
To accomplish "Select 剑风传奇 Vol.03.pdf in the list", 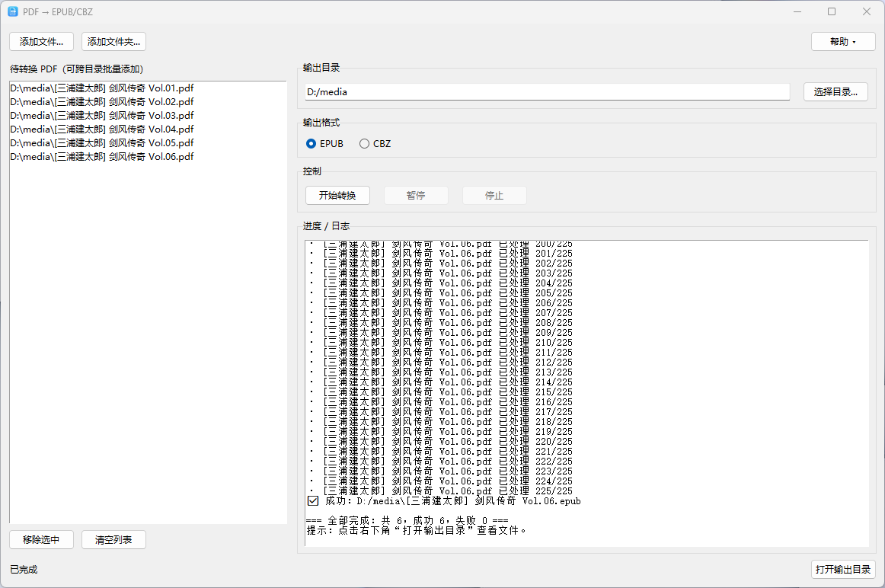I will coord(102,116).
